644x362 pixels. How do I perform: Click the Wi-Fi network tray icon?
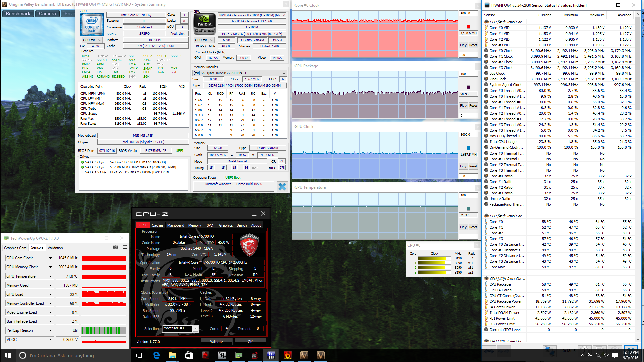click(x=599, y=355)
